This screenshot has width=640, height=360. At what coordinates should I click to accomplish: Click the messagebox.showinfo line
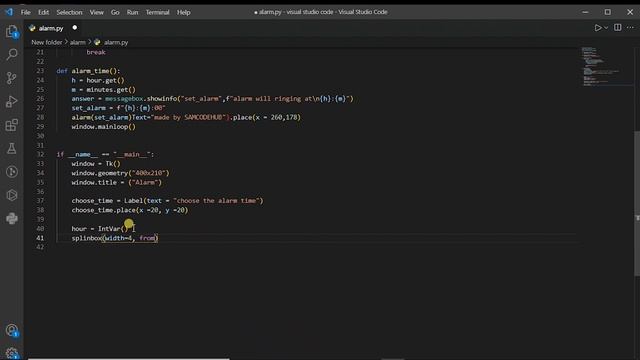(212, 99)
